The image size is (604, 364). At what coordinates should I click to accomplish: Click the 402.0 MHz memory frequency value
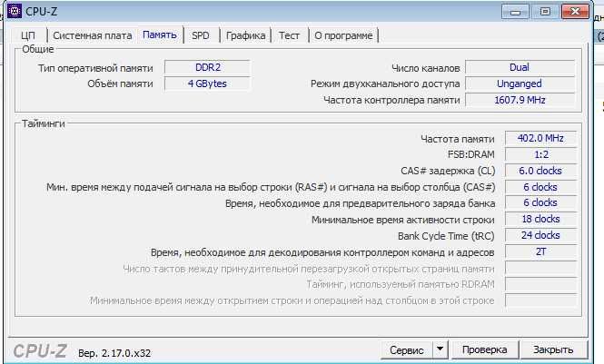[540, 138]
